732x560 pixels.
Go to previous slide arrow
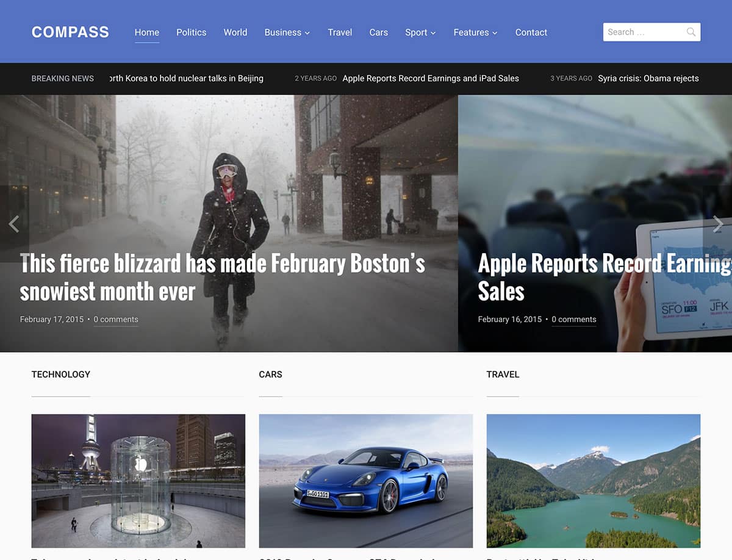14,224
